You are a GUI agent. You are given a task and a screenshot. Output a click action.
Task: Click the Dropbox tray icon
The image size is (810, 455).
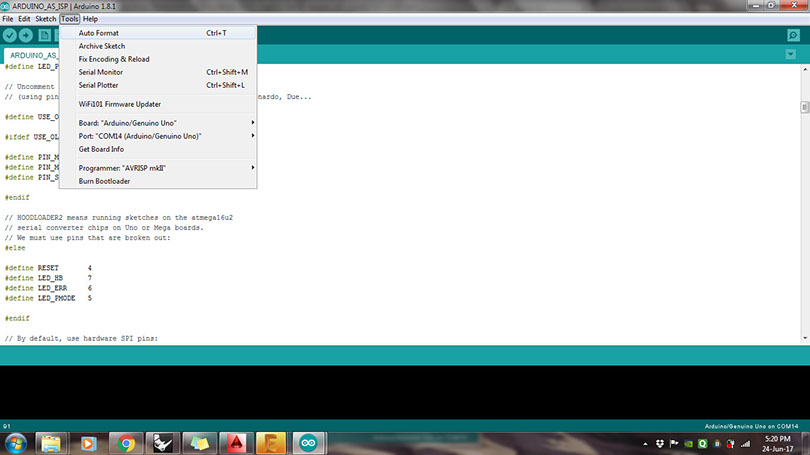click(x=660, y=444)
